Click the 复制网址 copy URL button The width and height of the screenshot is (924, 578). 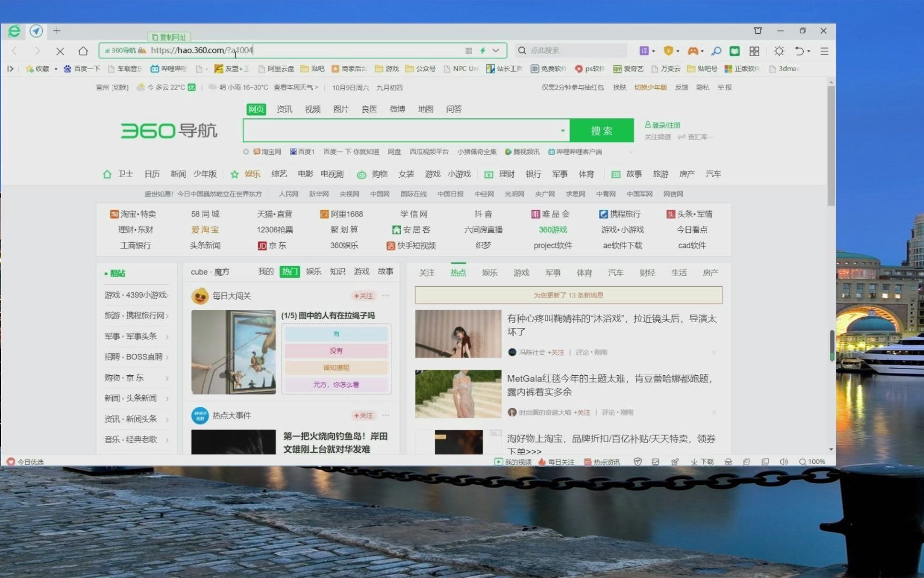tap(169, 37)
